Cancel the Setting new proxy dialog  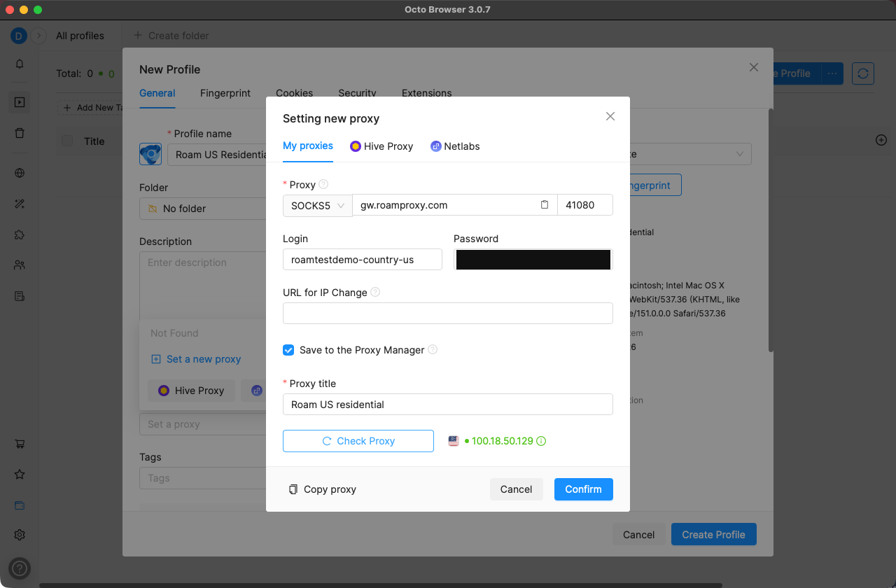(517, 489)
